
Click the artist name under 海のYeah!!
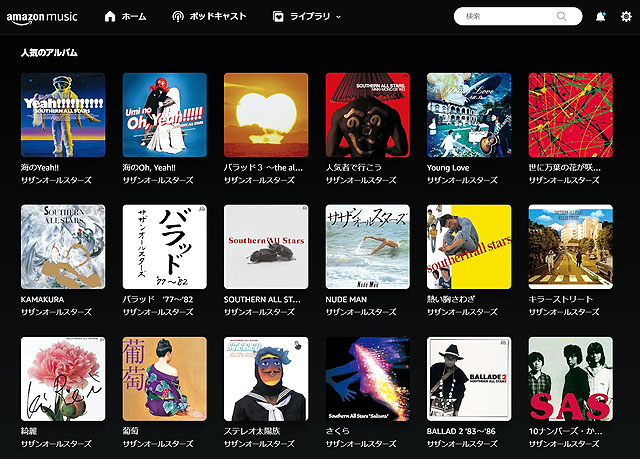coord(56,180)
